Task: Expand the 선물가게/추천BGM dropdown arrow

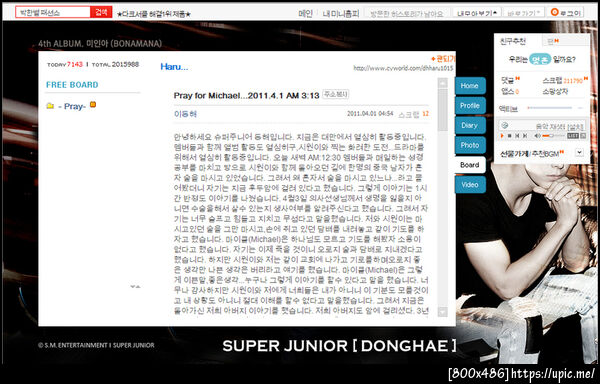Action: click(x=579, y=152)
